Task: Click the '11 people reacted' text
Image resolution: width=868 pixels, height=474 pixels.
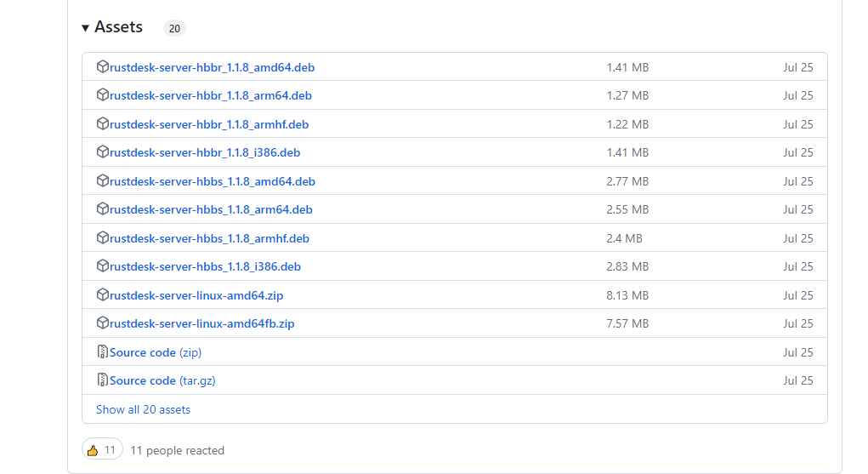Action: [x=177, y=450]
